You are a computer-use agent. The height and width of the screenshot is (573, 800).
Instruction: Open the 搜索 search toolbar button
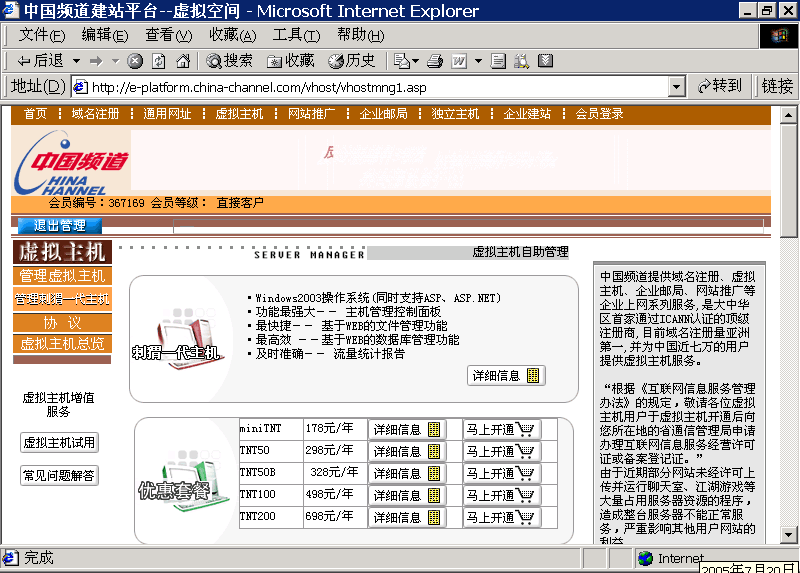coord(230,61)
